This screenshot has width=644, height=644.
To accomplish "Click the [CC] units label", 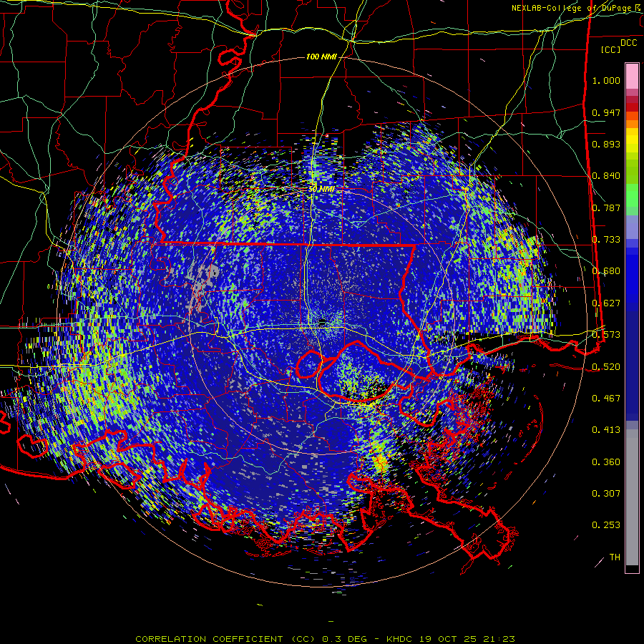I will [611, 49].
